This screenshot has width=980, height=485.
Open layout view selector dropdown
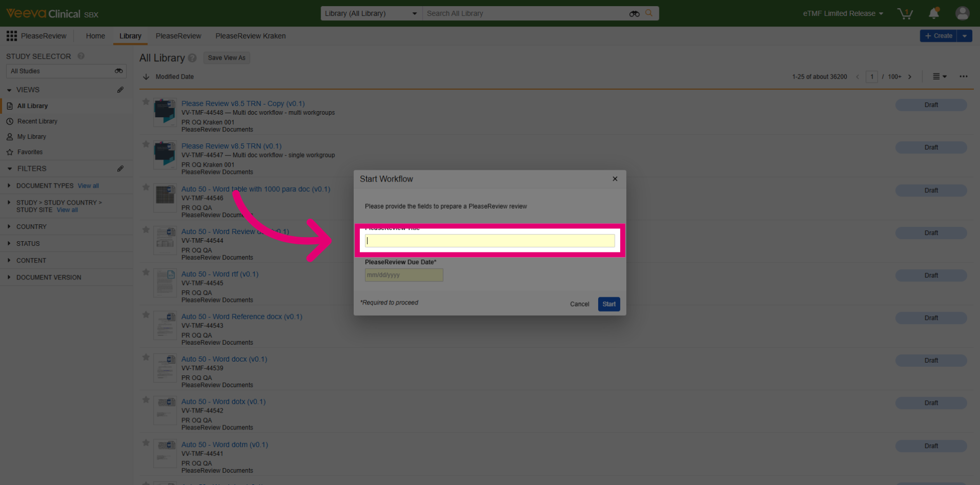click(x=940, y=76)
